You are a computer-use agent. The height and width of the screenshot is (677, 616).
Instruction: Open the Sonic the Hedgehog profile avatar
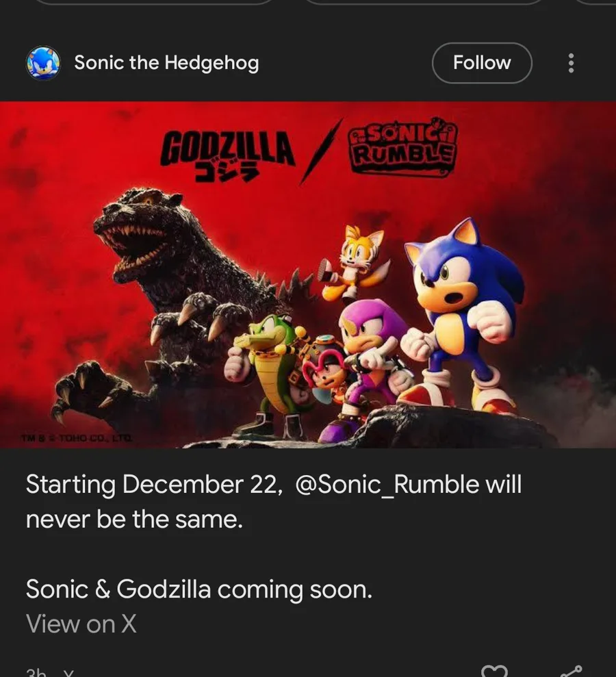click(x=43, y=63)
